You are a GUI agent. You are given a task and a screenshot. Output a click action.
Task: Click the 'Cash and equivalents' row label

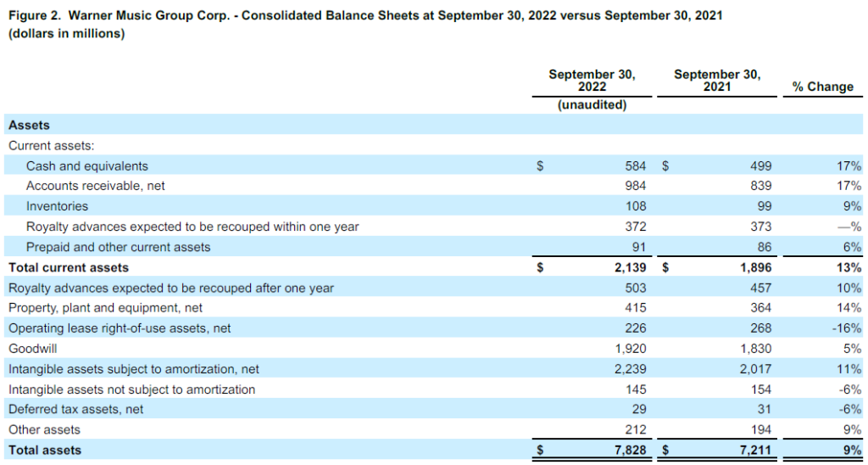tap(87, 165)
